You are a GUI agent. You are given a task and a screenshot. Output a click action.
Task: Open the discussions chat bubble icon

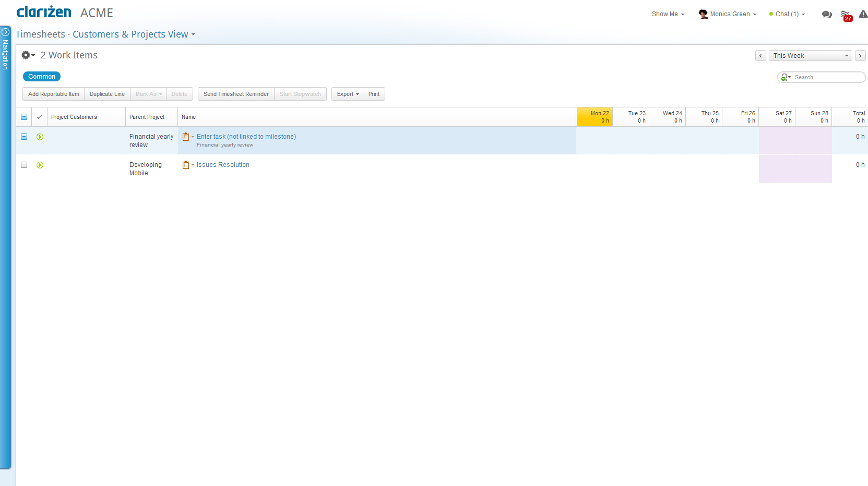pyautogui.click(x=827, y=15)
